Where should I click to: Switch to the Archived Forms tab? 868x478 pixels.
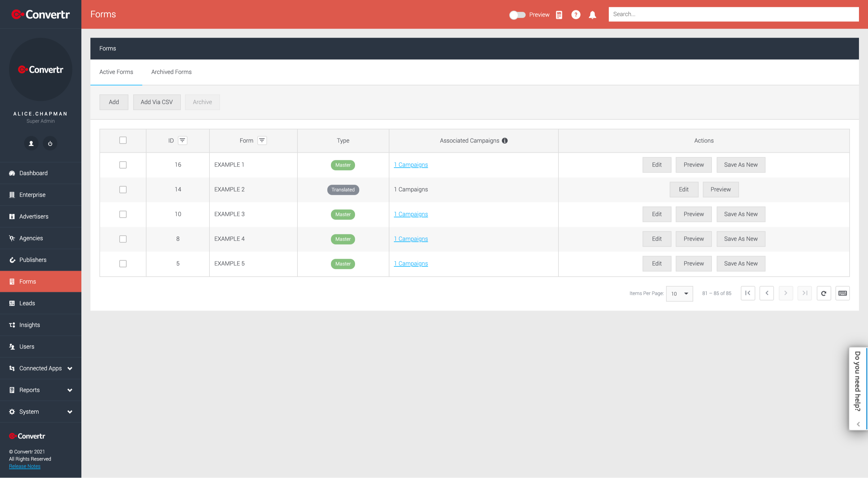[171, 72]
